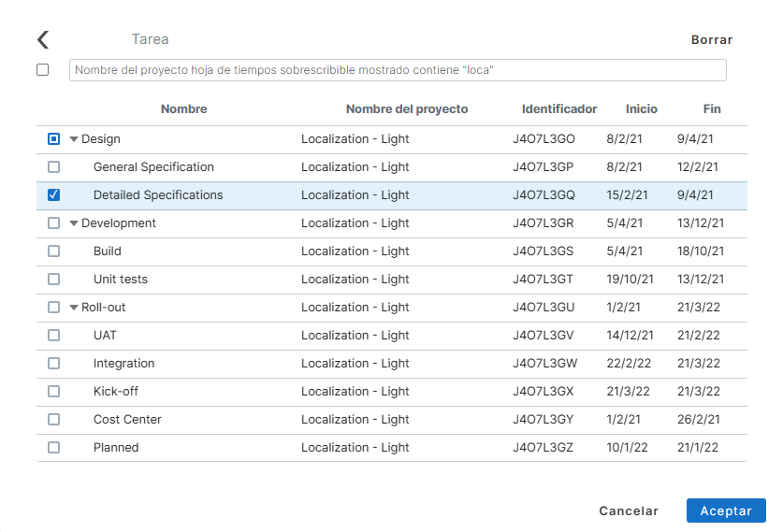Collapse the Roll-out task group
The height and width of the screenshot is (532, 783).
pyautogui.click(x=74, y=308)
